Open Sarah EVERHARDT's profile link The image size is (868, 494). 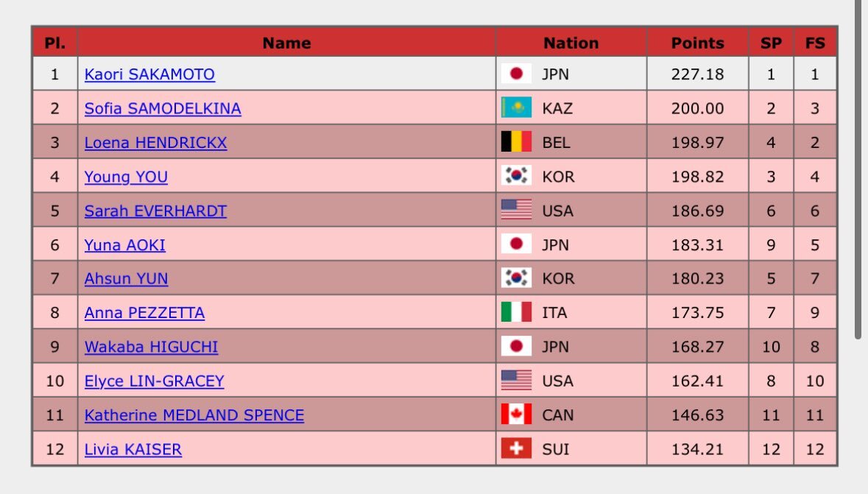(155, 211)
